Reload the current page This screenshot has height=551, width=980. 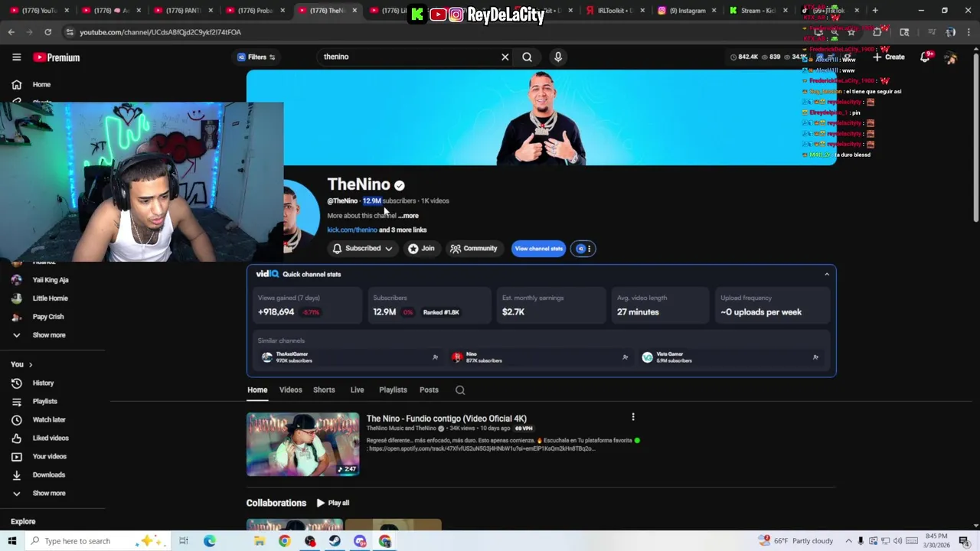tap(47, 32)
